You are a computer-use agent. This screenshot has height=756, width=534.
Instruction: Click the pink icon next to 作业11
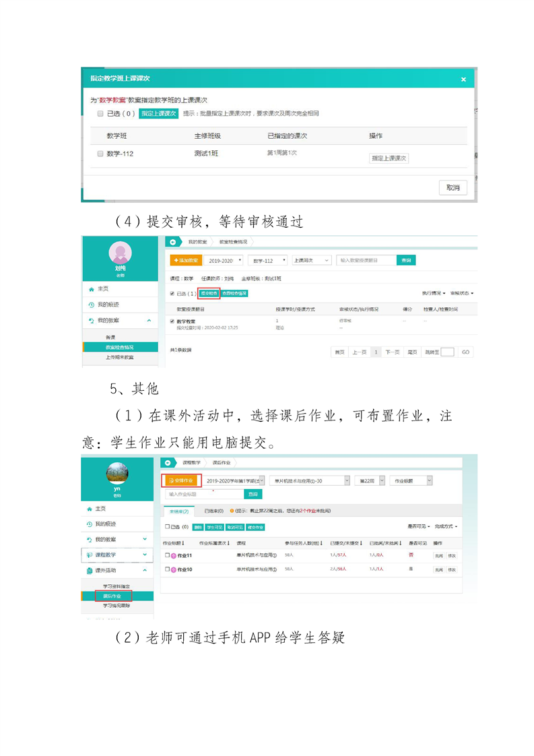[x=173, y=556]
